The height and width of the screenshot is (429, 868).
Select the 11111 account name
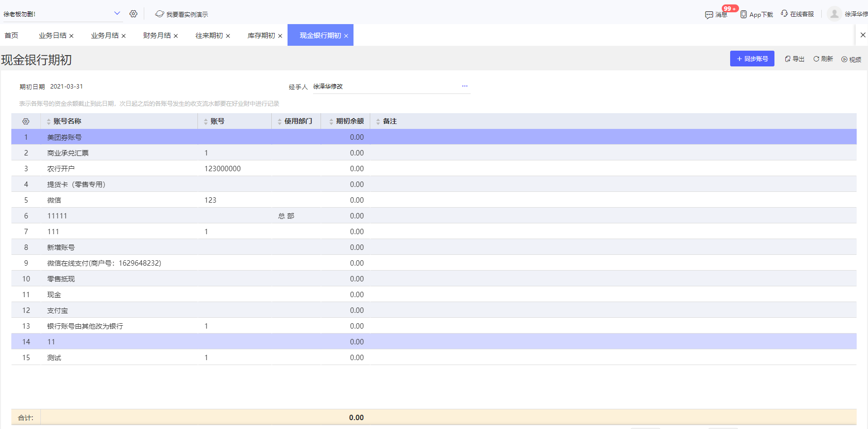click(57, 216)
